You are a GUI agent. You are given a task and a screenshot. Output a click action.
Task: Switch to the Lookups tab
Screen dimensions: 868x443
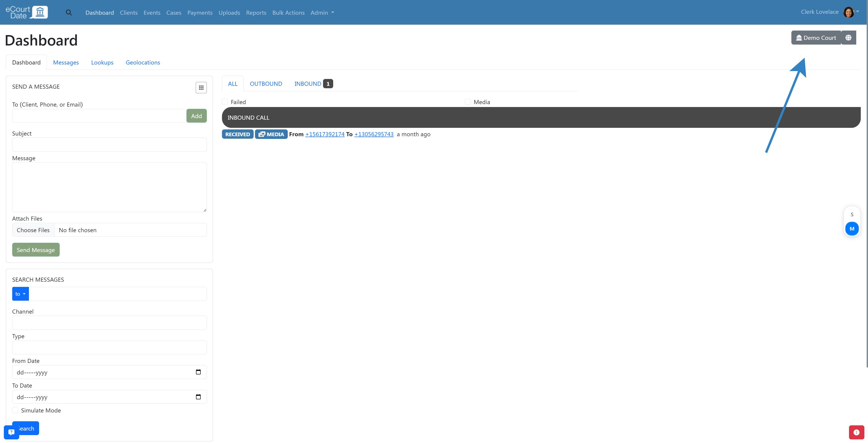(102, 62)
